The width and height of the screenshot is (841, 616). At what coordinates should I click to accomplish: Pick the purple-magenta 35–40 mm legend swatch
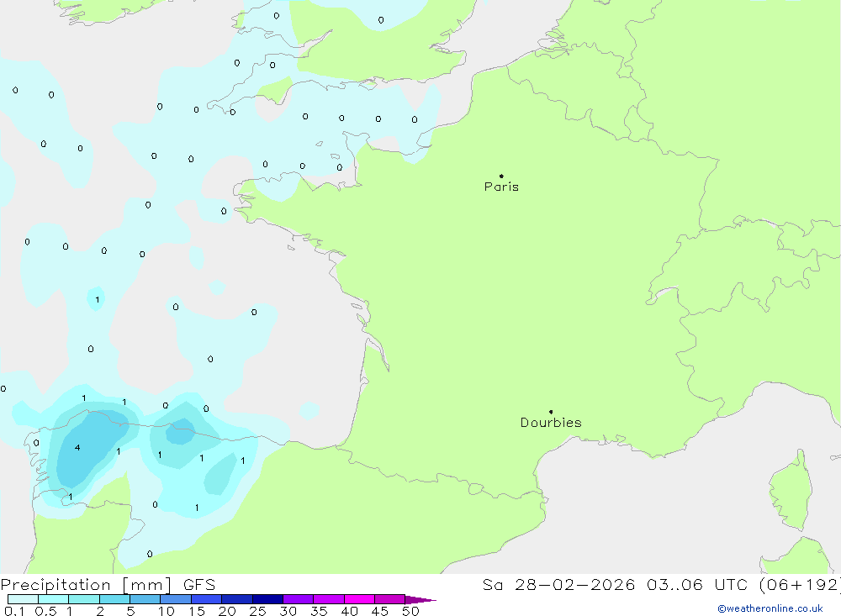328,599
